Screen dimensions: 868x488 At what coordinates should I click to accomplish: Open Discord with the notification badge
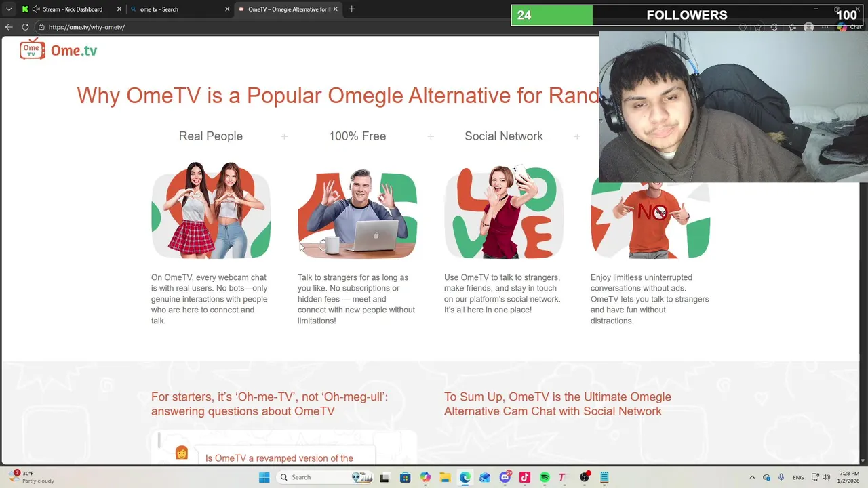click(x=505, y=477)
